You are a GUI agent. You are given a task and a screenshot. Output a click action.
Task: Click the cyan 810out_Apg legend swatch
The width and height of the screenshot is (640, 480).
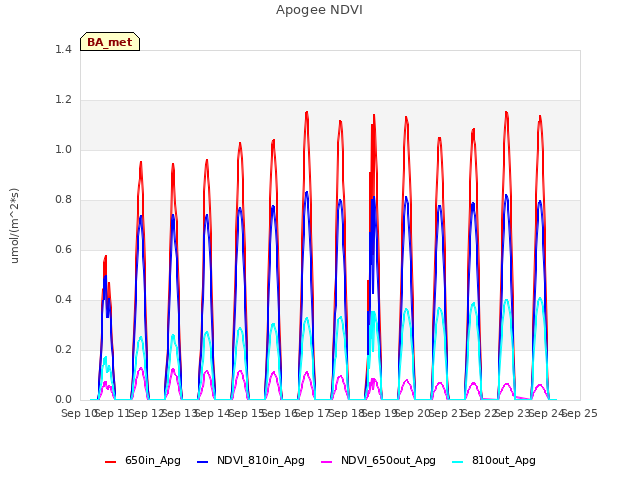[458, 462]
